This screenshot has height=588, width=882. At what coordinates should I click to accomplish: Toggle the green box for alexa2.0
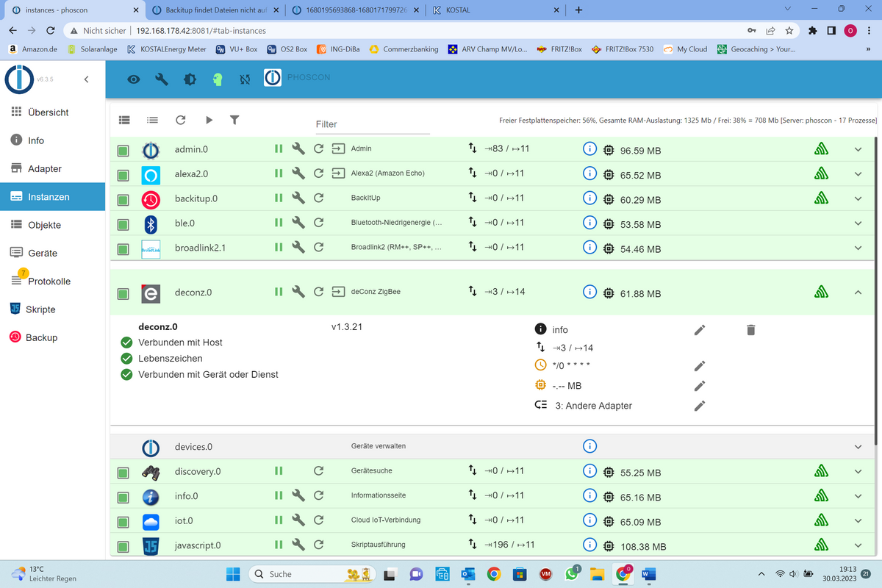(x=123, y=175)
